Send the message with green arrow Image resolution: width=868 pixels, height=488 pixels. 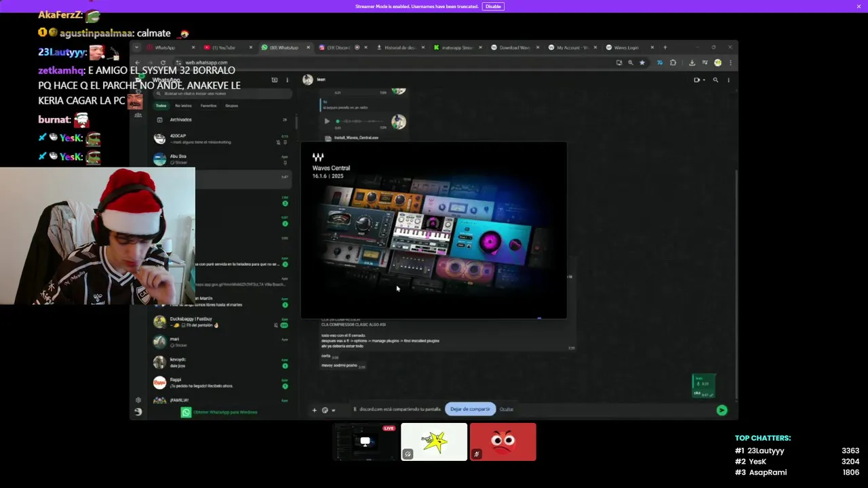click(x=722, y=410)
